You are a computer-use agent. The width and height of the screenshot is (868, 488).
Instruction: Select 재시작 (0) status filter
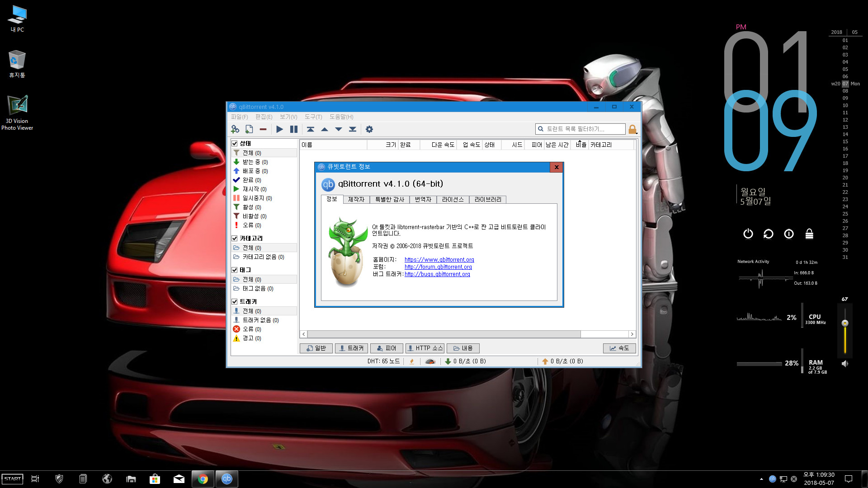coord(264,189)
